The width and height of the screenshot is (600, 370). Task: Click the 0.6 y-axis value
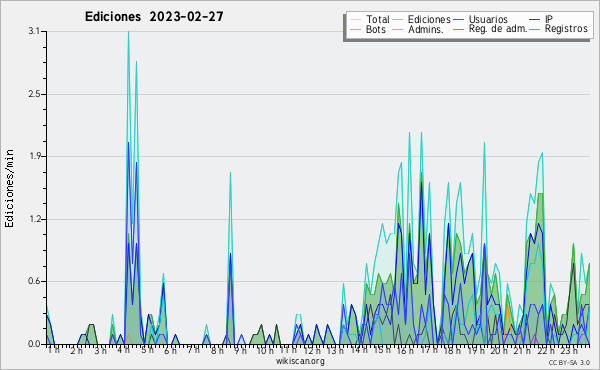click(34, 281)
